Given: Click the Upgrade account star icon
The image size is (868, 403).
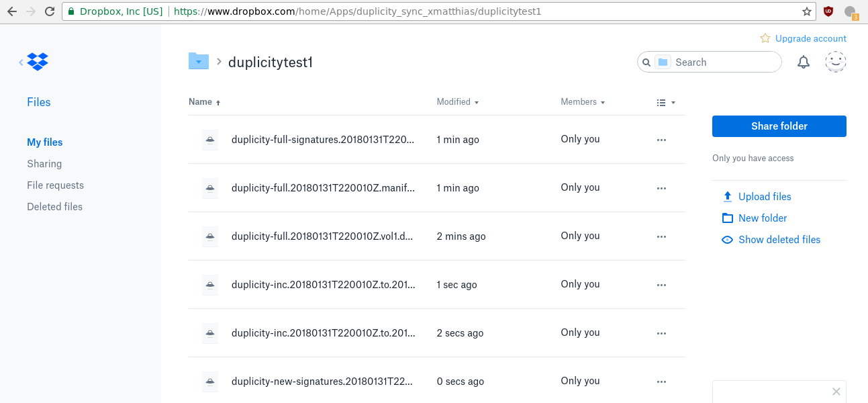Looking at the screenshot, I should tap(765, 38).
